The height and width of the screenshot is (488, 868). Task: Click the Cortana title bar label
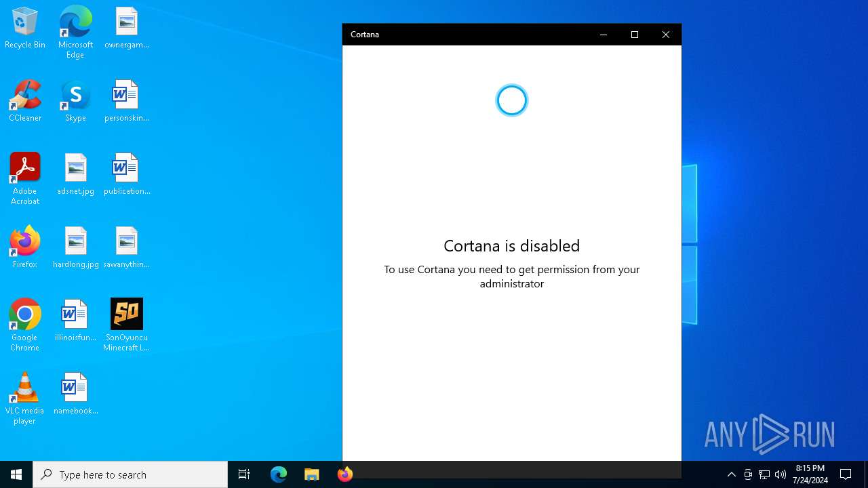(x=365, y=35)
